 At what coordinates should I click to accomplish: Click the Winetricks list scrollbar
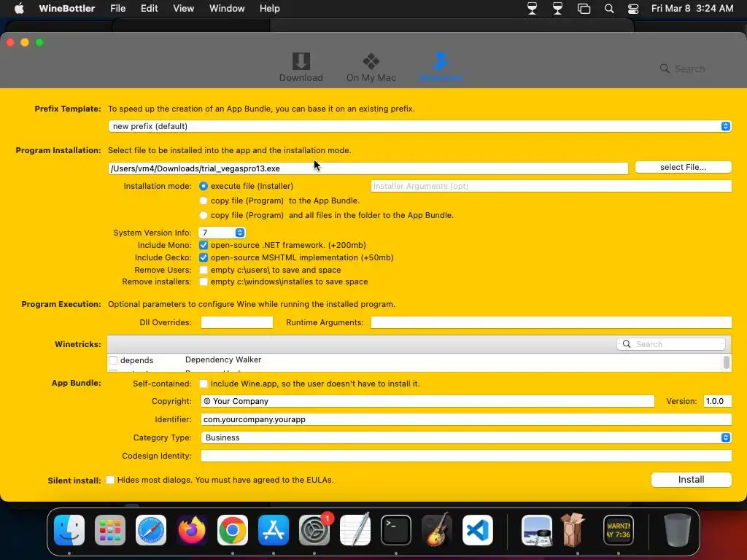click(x=726, y=362)
